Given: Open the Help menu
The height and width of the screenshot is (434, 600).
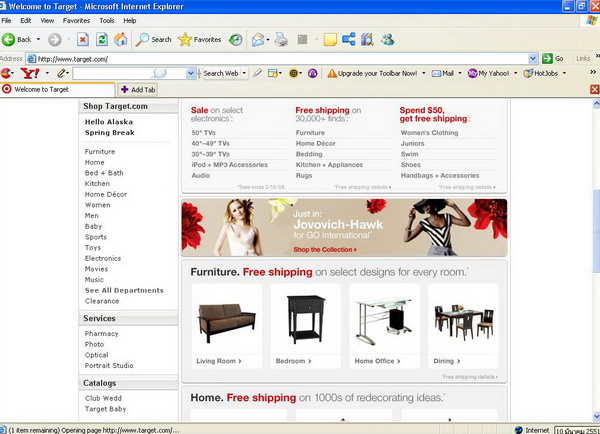Looking at the screenshot, I should (x=130, y=21).
